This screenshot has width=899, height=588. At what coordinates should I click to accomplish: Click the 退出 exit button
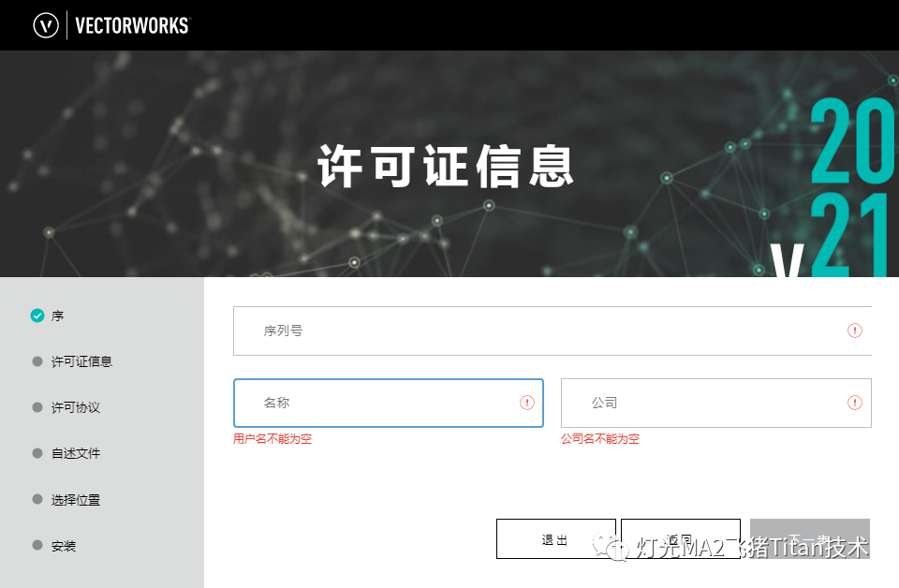[556, 538]
